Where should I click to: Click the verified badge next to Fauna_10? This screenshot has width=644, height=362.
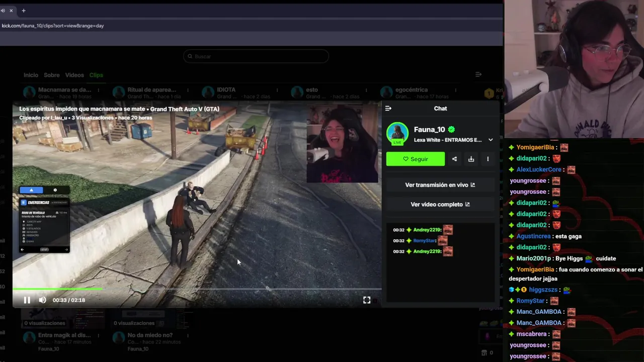pyautogui.click(x=451, y=129)
